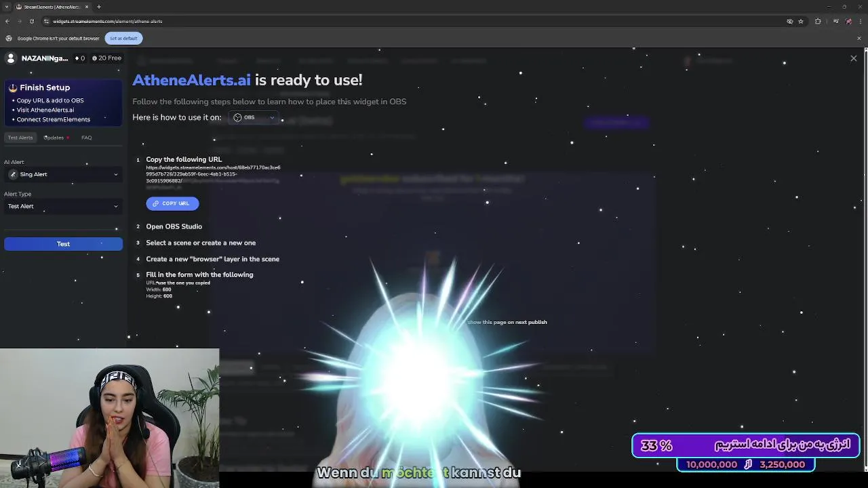Click Visit AtheneAlerts.ai setup item
Screen dimensions: 868x488
[45, 110]
